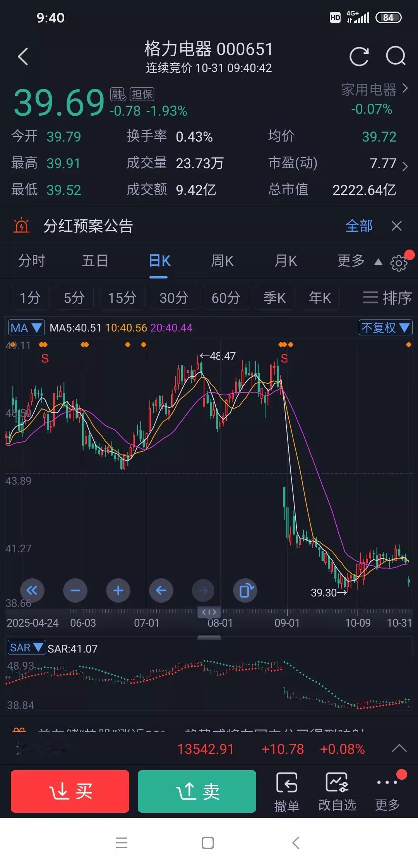Open the MA indicator dropdown
This screenshot has width=418, height=868.
pos(26,328)
